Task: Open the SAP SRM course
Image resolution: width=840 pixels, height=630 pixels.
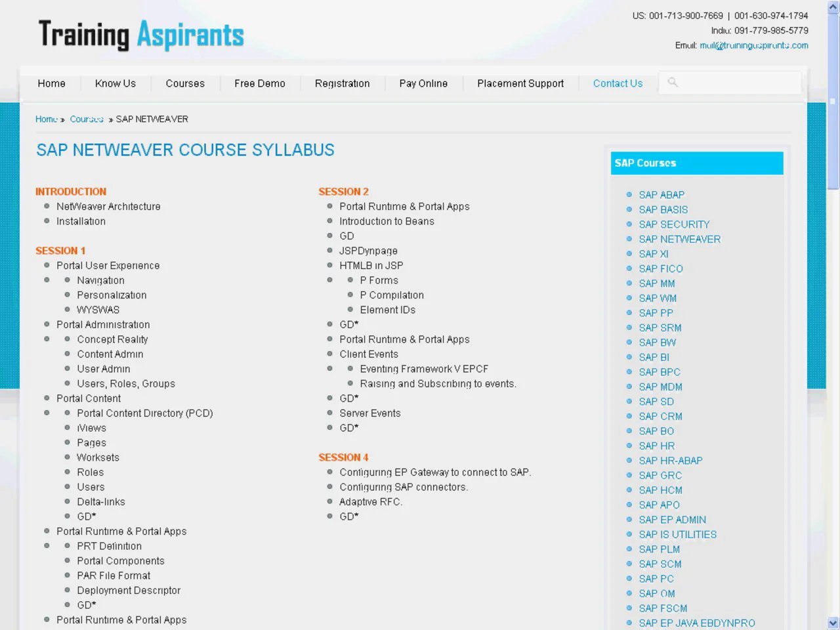Action: coord(660,327)
